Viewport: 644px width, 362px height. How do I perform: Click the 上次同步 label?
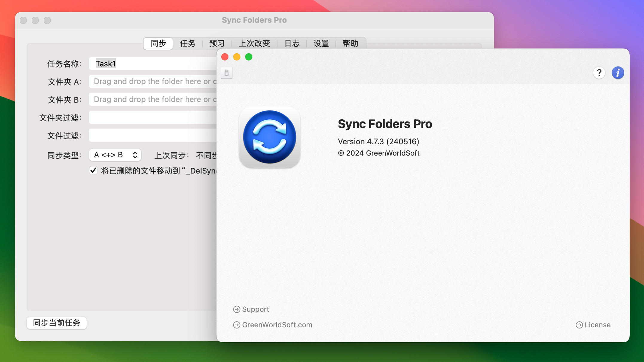172,156
